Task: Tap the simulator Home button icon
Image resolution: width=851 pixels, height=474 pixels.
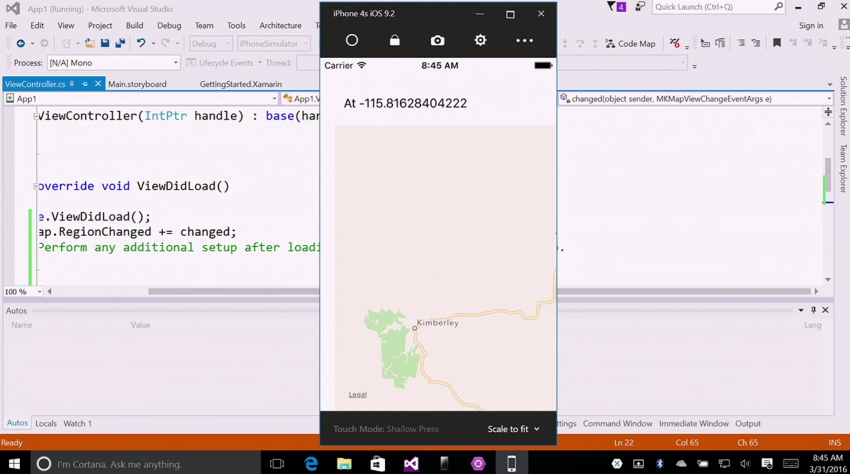Action: (x=352, y=40)
